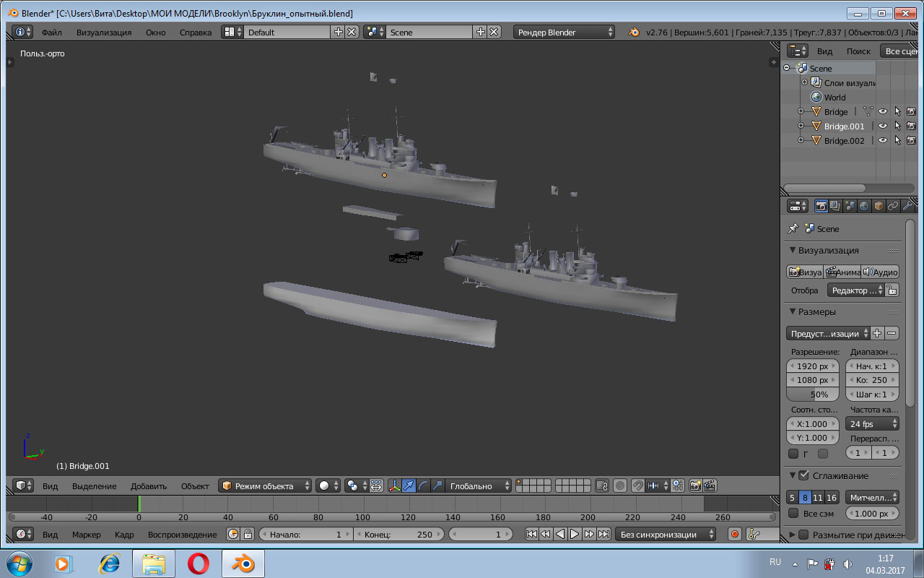This screenshot has width=924, height=578.
Task: Toggle render camera for Bridge.002
Action: 911,141
